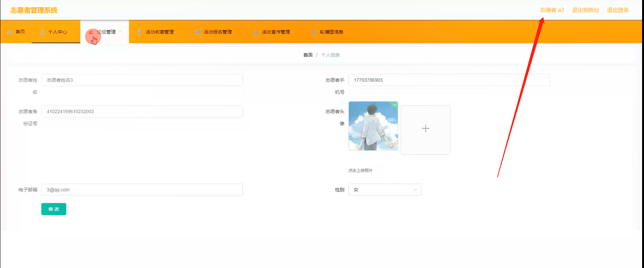Click the 电子邮箱 email input field
Viewport: 644px width, 268px height.
[142, 190]
